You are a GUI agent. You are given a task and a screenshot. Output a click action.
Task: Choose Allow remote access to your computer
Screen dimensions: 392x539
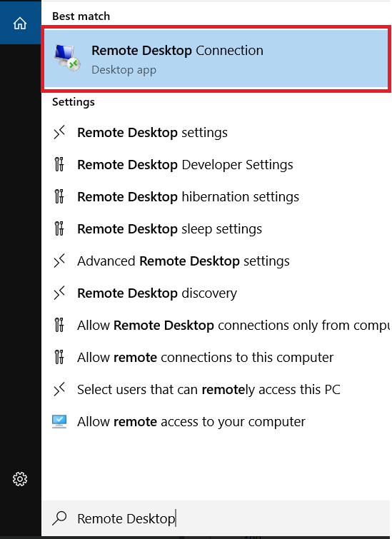216,421
